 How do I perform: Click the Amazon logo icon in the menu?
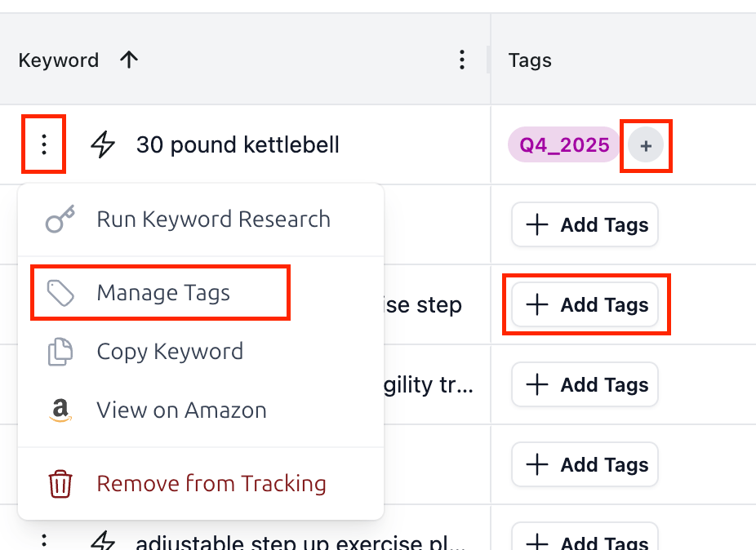click(61, 410)
